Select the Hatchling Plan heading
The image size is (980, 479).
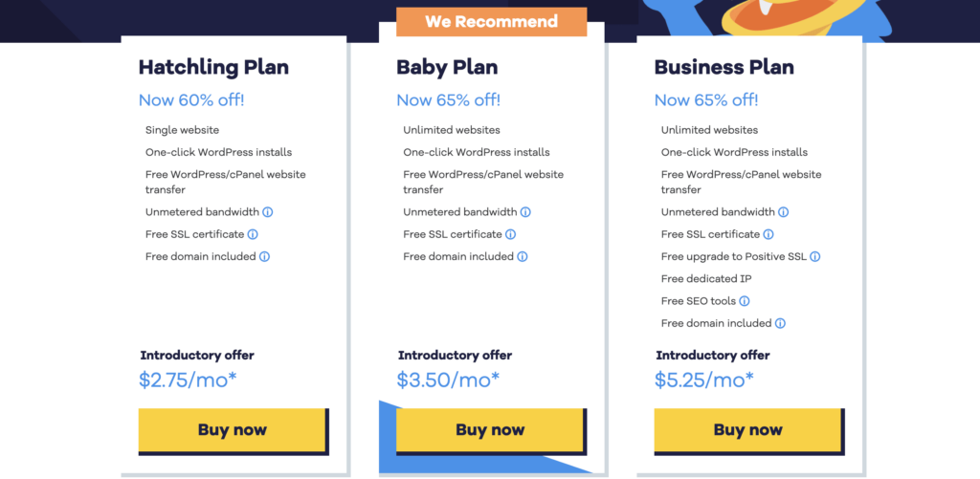click(x=213, y=67)
